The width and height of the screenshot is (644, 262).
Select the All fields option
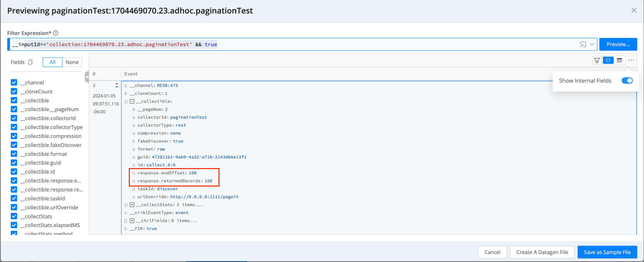52,62
